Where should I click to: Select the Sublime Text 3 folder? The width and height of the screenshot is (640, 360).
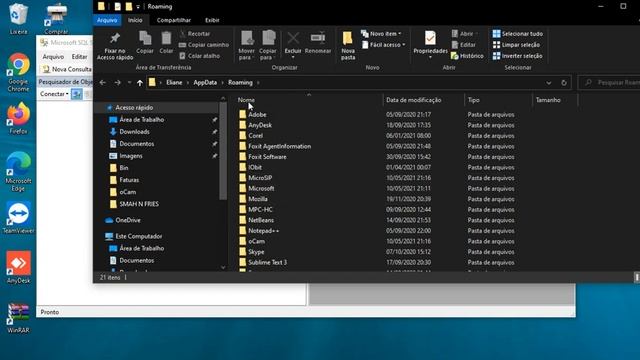(267, 262)
